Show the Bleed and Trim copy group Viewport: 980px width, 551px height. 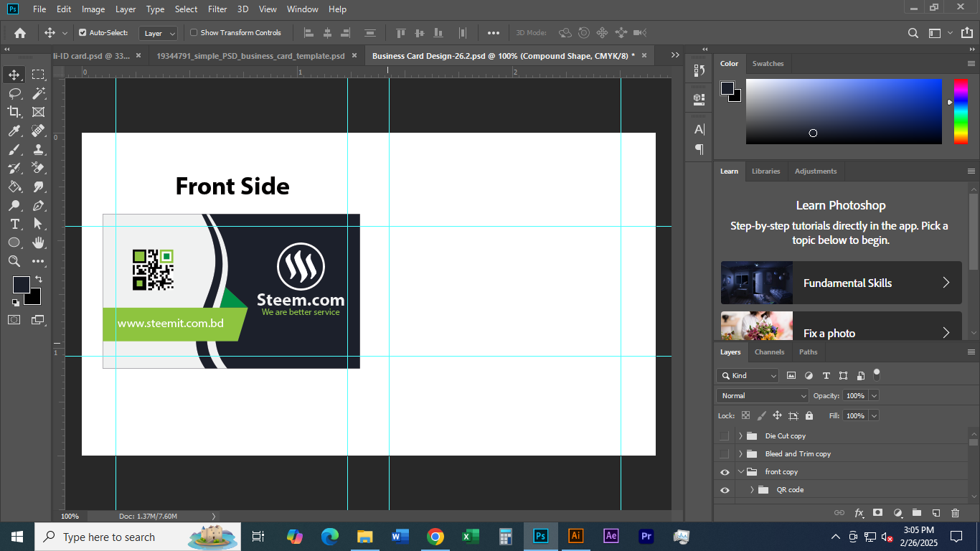tap(725, 453)
